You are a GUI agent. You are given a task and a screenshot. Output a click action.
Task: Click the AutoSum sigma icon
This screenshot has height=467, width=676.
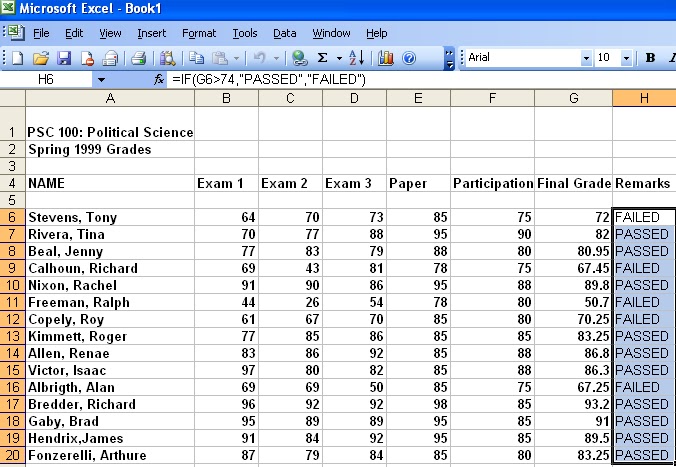322,58
